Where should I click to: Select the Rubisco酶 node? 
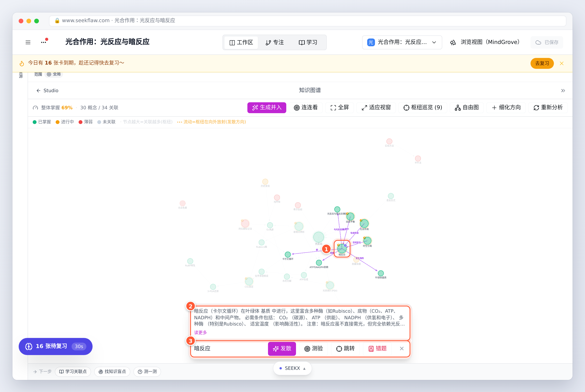coord(262,242)
